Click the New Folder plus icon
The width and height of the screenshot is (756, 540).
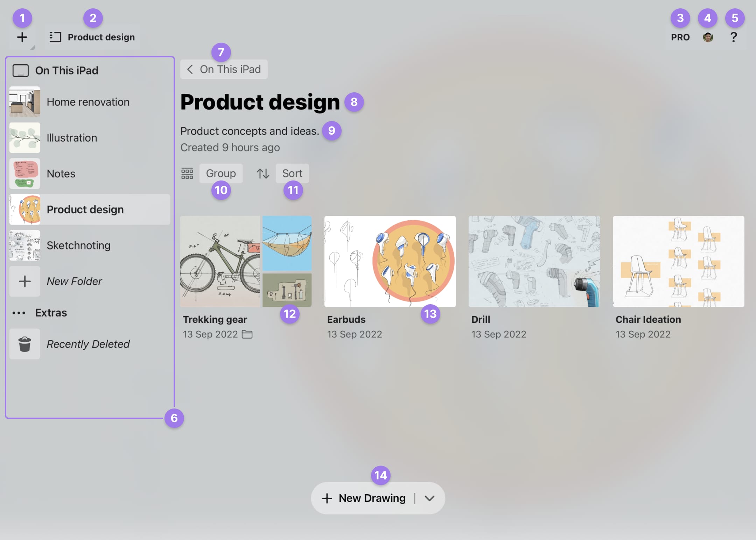(25, 281)
